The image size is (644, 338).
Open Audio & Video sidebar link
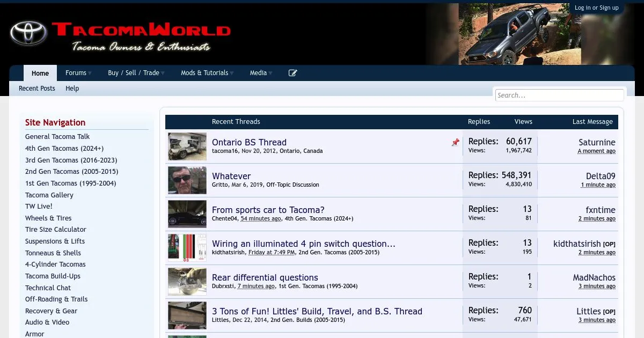(47, 322)
